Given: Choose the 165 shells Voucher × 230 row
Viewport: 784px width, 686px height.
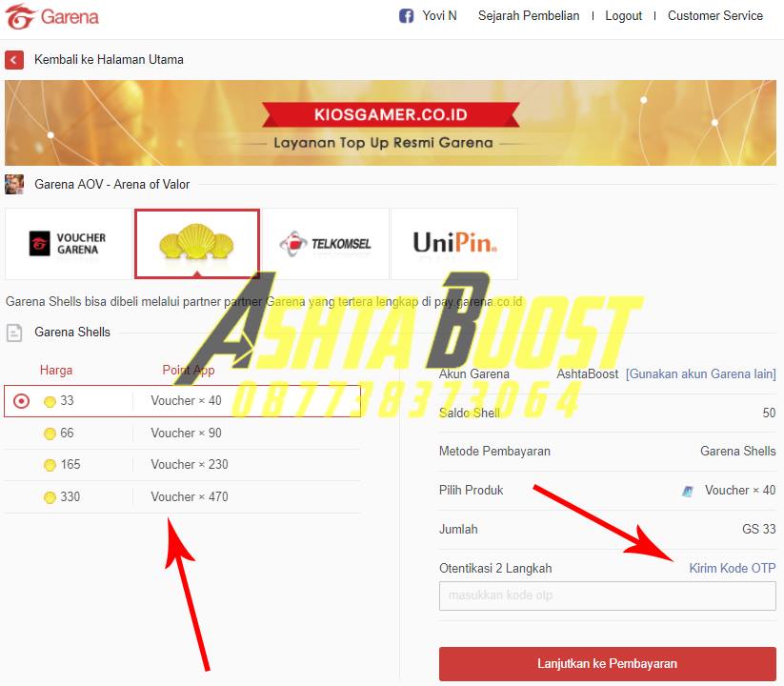Looking at the screenshot, I should tap(182, 465).
